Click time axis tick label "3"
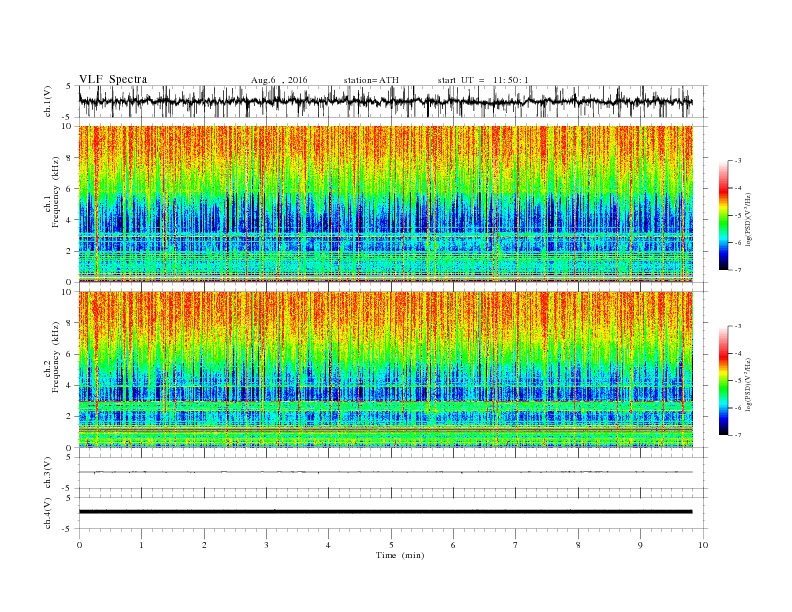Image resolution: width=792 pixels, height=612 pixels. tap(266, 545)
